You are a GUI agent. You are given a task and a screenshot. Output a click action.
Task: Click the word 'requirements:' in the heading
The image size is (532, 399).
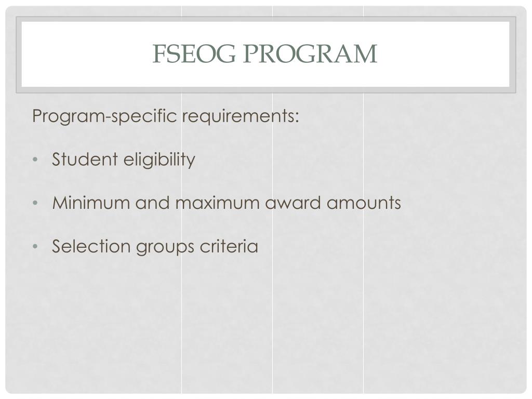(x=241, y=117)
